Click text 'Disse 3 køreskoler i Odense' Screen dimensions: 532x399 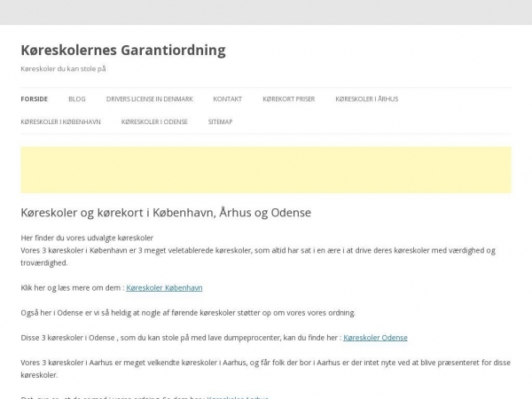tap(67, 338)
